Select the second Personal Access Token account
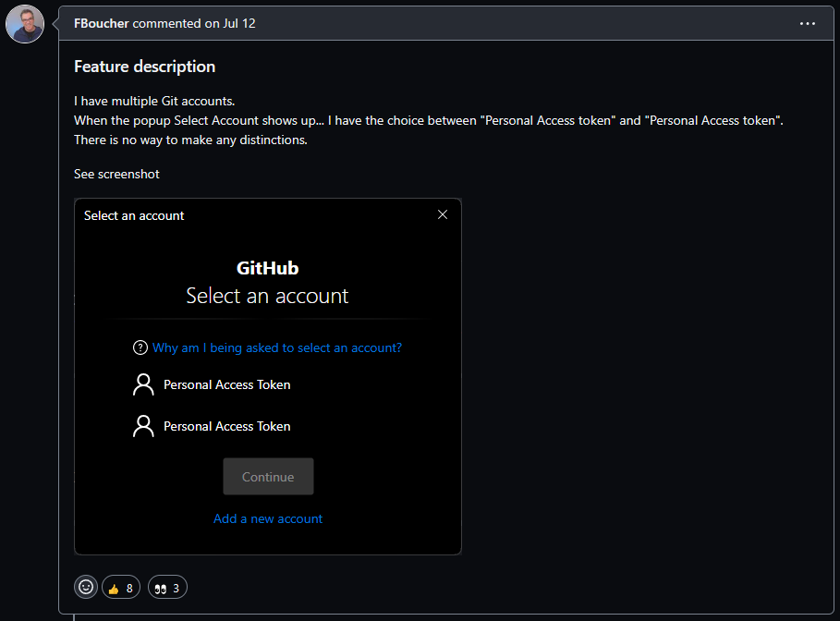This screenshot has height=621, width=840. (213, 427)
